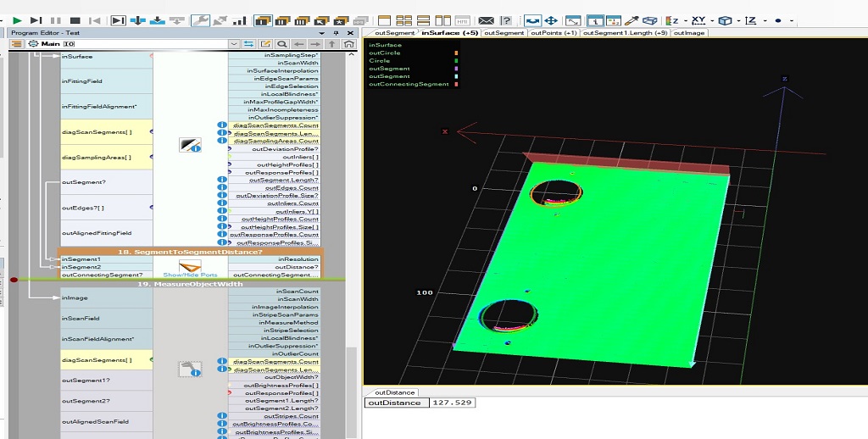Switch to the outImage preview tab
This screenshot has width=868, height=439.
click(688, 33)
